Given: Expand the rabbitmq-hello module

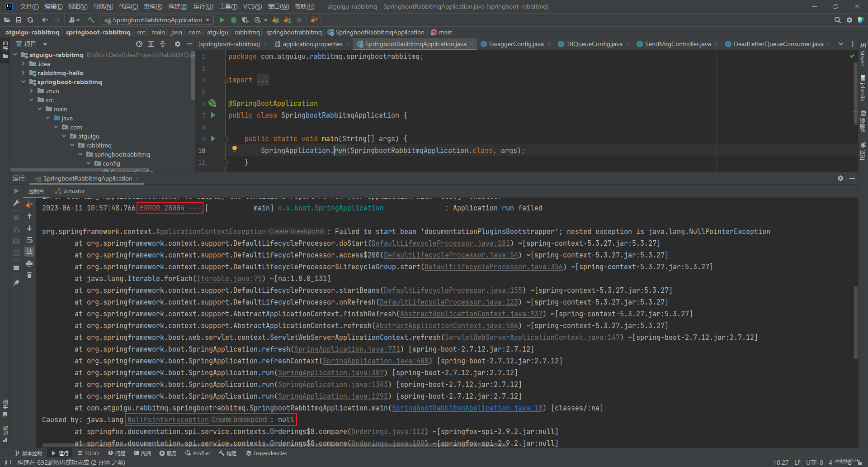Looking at the screenshot, I should [x=23, y=73].
